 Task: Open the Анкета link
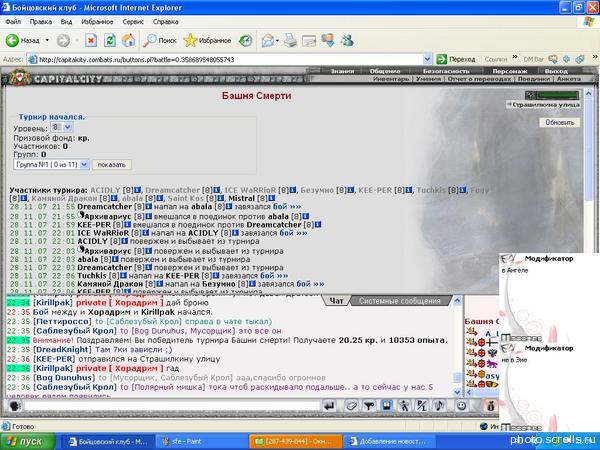(569, 79)
